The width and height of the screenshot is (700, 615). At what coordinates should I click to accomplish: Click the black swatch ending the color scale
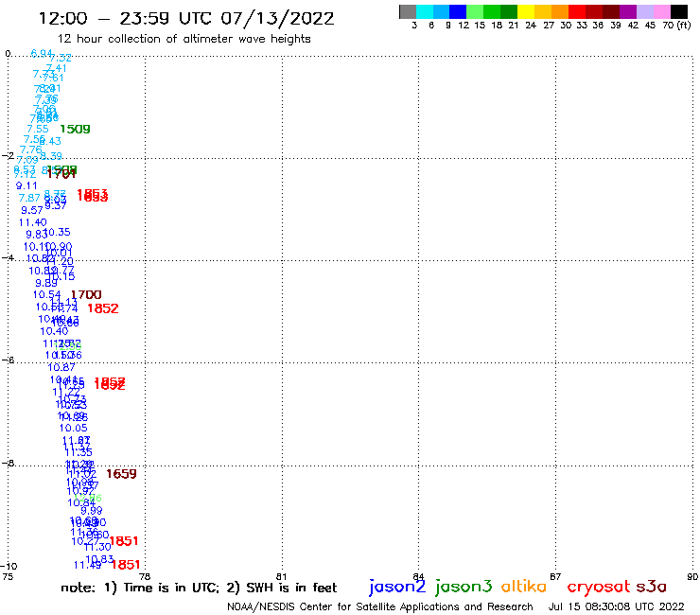pyautogui.click(x=678, y=11)
